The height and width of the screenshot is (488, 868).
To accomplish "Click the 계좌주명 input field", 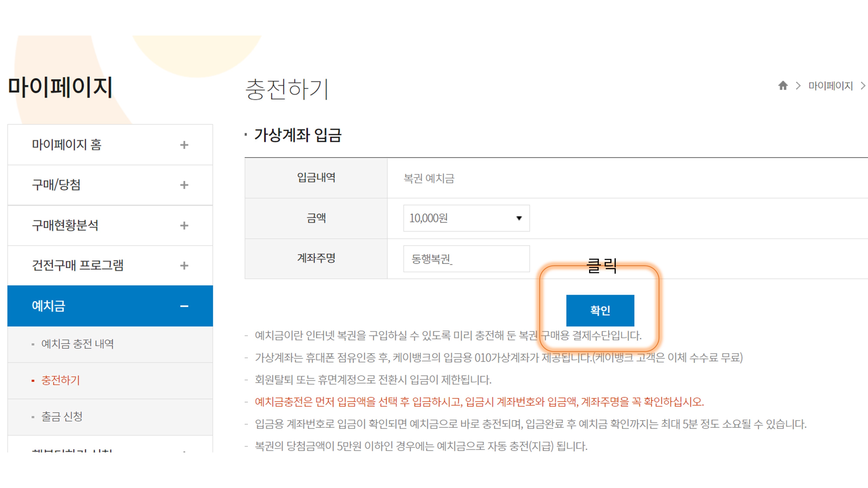I will coord(466,259).
